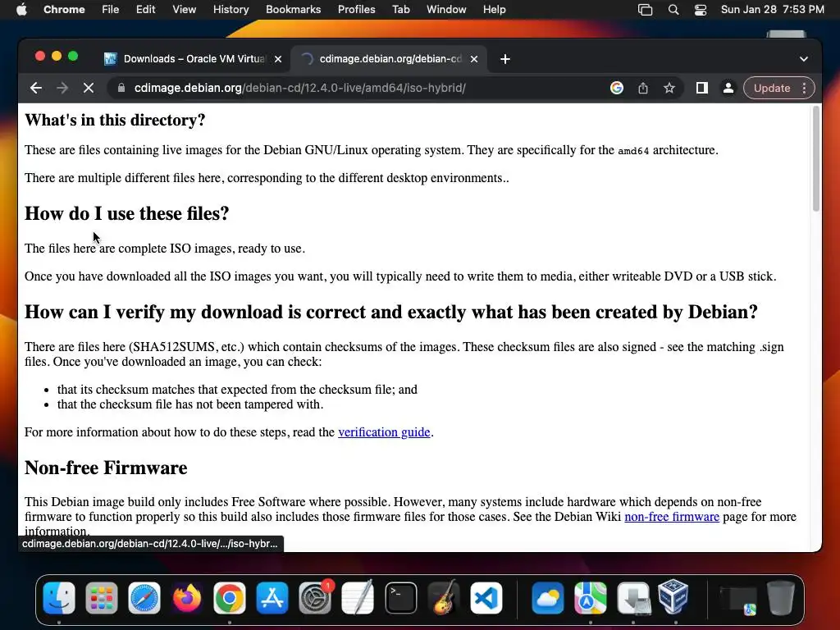Open the cloud app in the Dock
The image size is (840, 630).
pos(547,598)
